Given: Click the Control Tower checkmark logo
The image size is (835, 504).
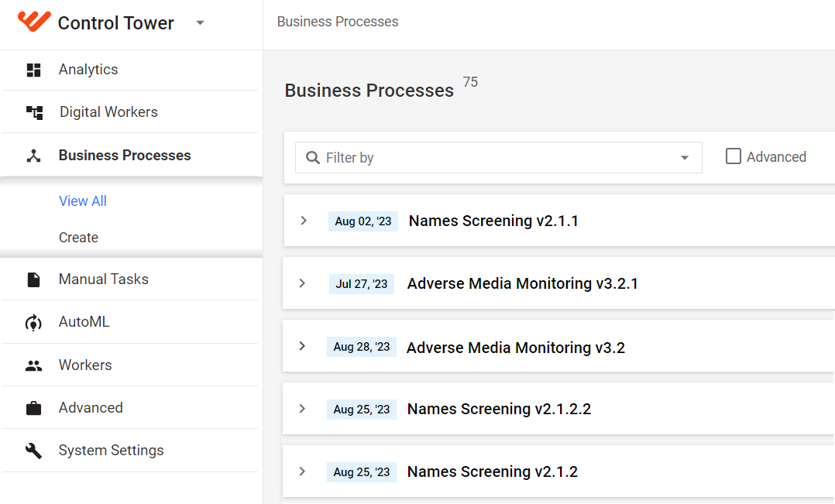Looking at the screenshot, I should coord(34,21).
